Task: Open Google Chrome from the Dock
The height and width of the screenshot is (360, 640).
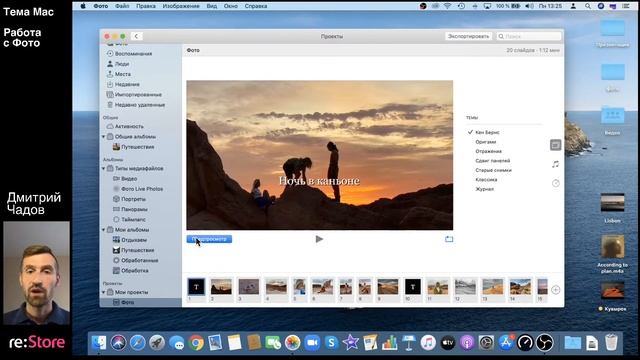Action: (196, 343)
